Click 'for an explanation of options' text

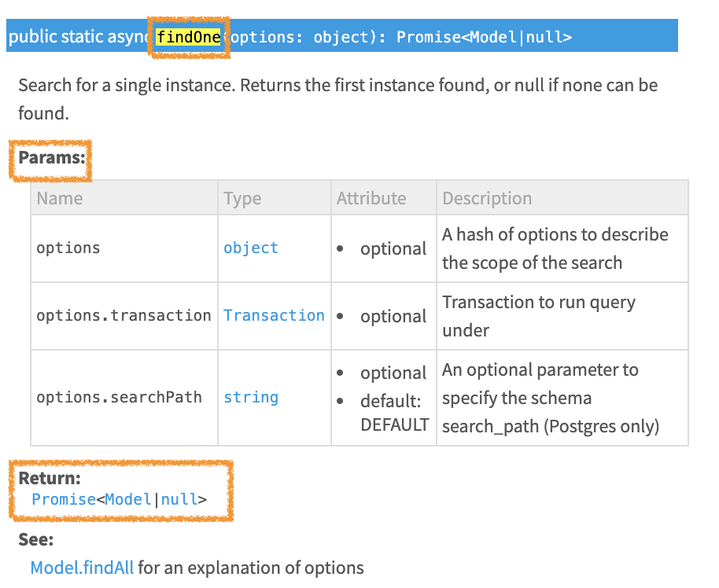click(251, 568)
